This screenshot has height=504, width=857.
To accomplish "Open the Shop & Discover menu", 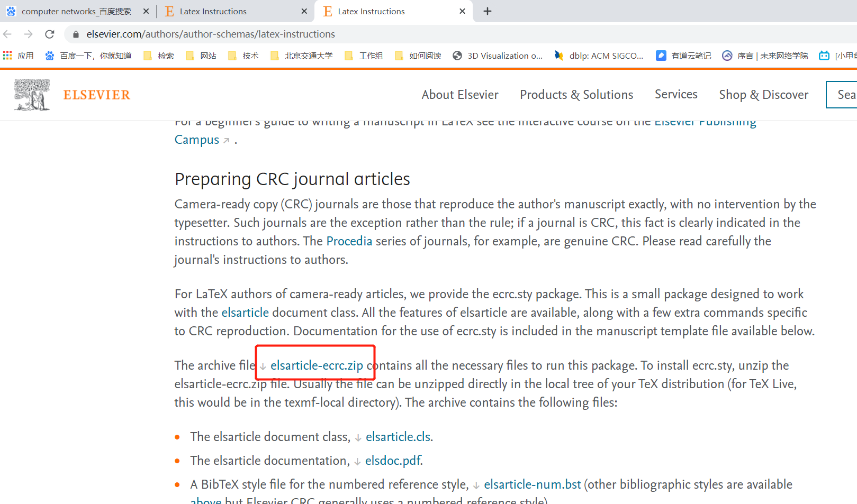I will click(x=763, y=95).
